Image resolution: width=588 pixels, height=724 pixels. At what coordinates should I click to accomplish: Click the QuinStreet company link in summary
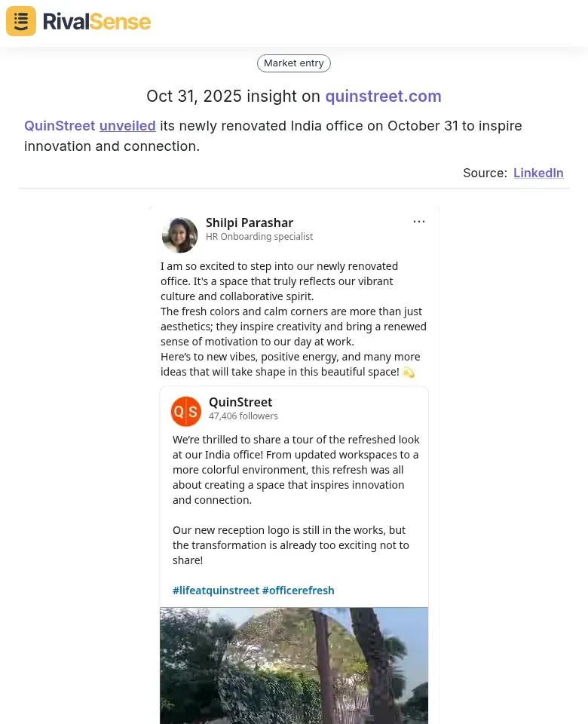[60, 126]
